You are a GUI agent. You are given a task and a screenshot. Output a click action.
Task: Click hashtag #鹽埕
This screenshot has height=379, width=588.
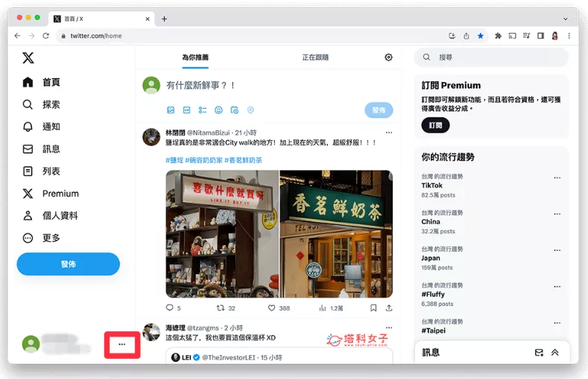174,160
